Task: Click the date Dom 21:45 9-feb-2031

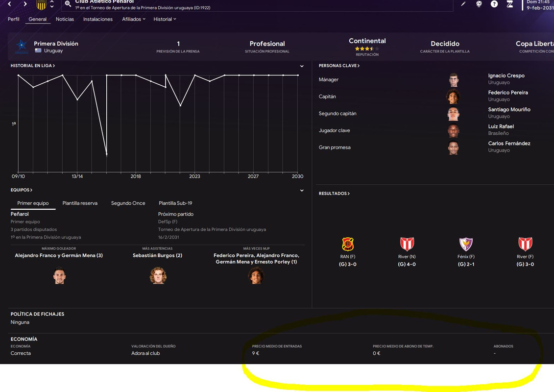Action: (x=539, y=4)
